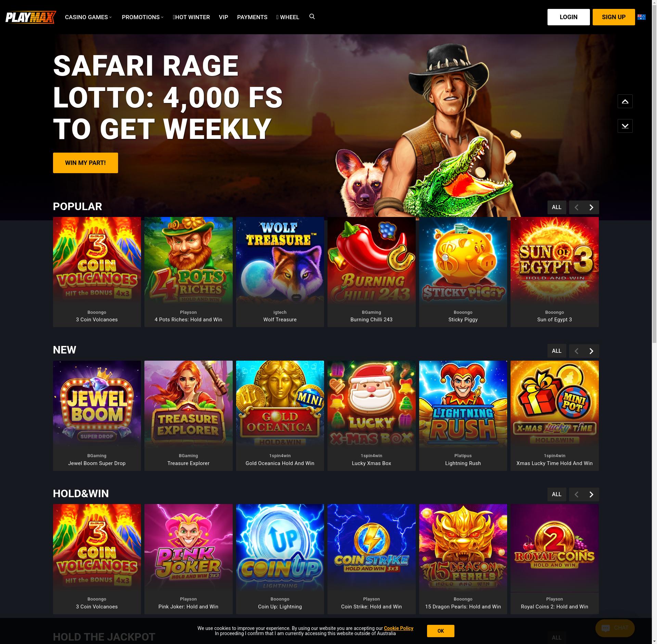Open the Payments menu item

(x=252, y=17)
